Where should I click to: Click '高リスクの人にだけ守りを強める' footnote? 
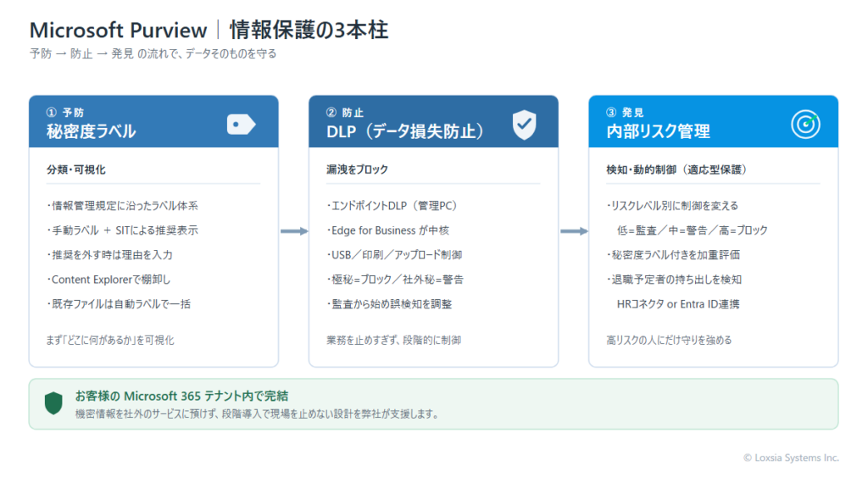pos(669,340)
